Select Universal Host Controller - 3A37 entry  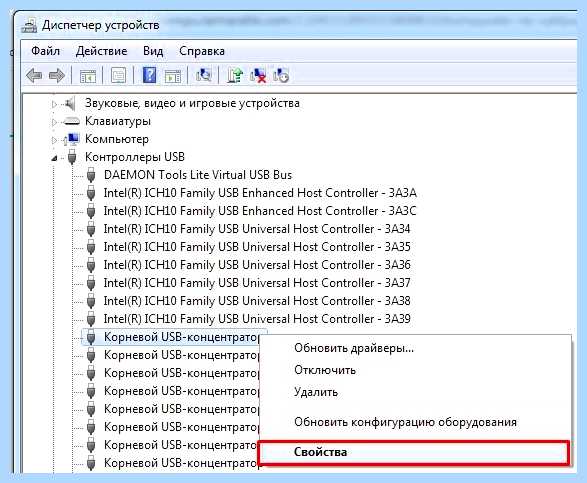257,283
